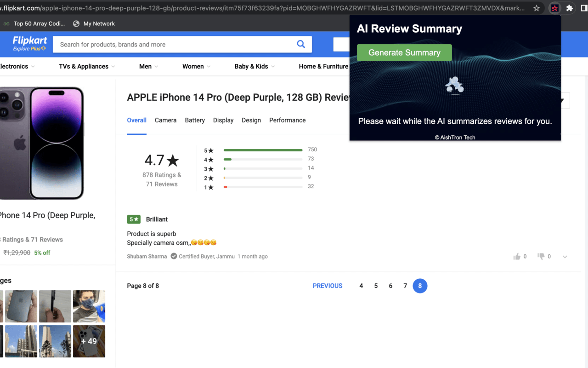Viewport: 588px width, 368px height.
Task: Open the AI Review Summary extension icon
Action: pyautogui.click(x=555, y=8)
